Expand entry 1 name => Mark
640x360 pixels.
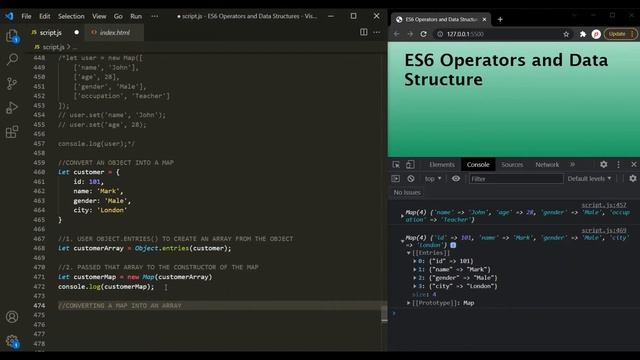coord(415,270)
